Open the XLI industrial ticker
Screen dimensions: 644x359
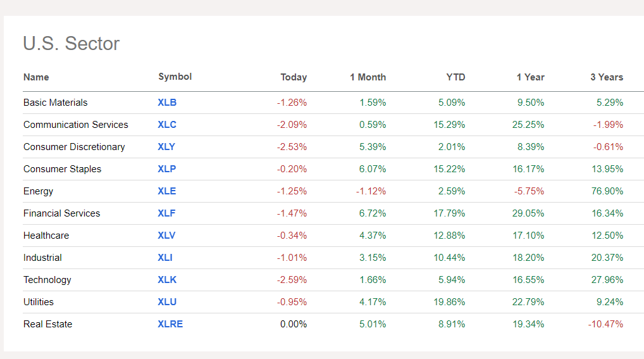click(x=165, y=258)
